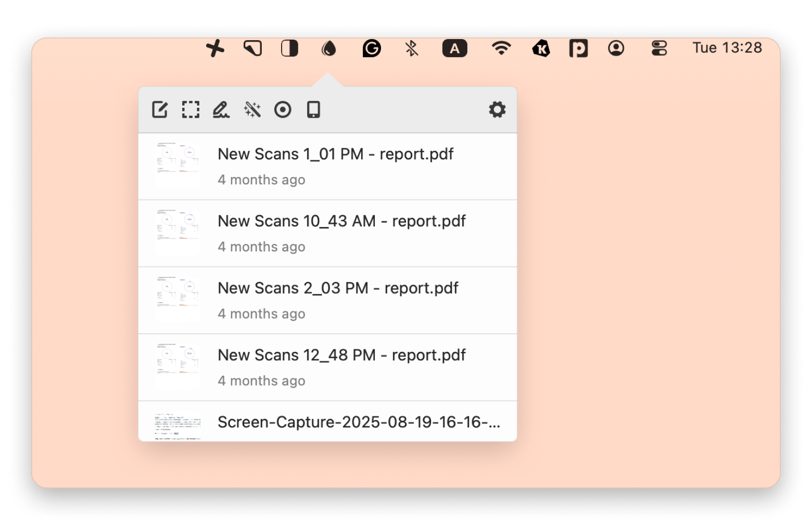Open the CleanShot annotate tool

160,109
